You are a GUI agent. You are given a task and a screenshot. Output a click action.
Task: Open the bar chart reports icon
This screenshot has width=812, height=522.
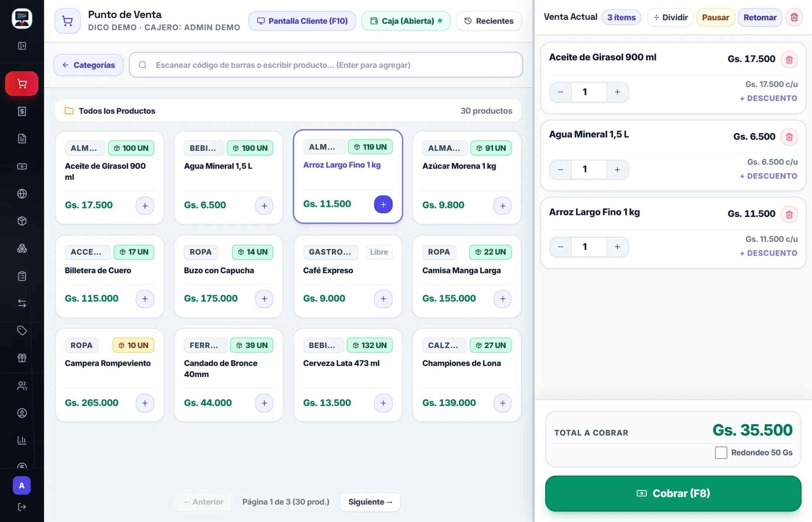tap(22, 440)
